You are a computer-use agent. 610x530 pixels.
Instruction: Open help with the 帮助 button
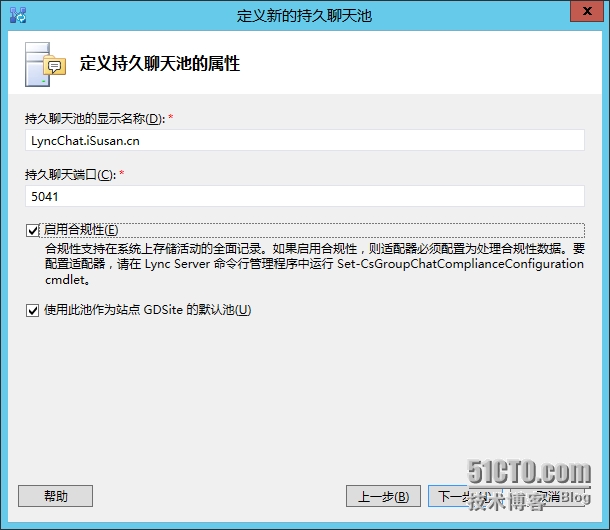coord(55,496)
